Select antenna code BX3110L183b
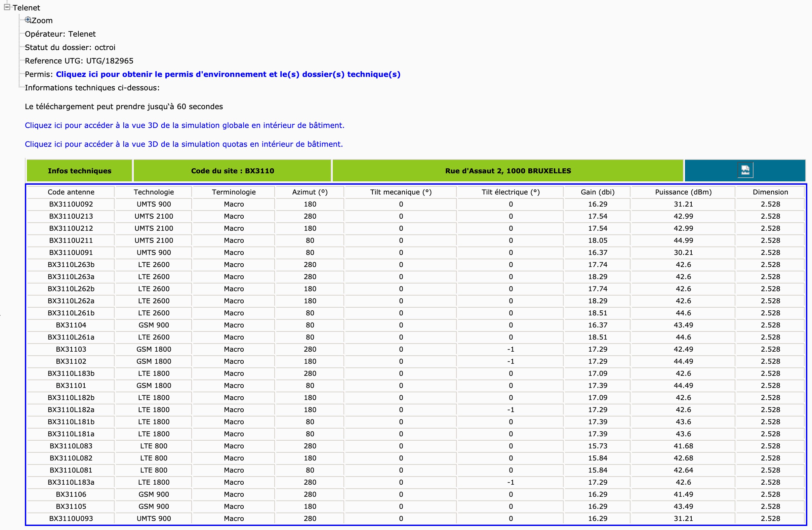 coord(71,374)
